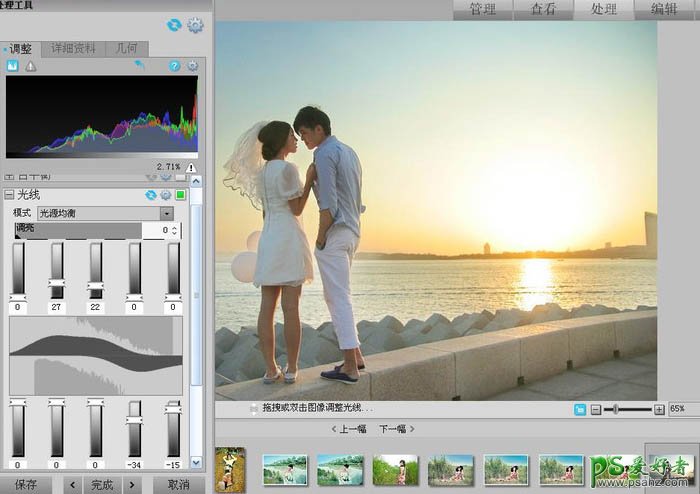This screenshot has height=494, width=700.
Task: Switch to the 编辑 mode tab
Action: (x=665, y=10)
